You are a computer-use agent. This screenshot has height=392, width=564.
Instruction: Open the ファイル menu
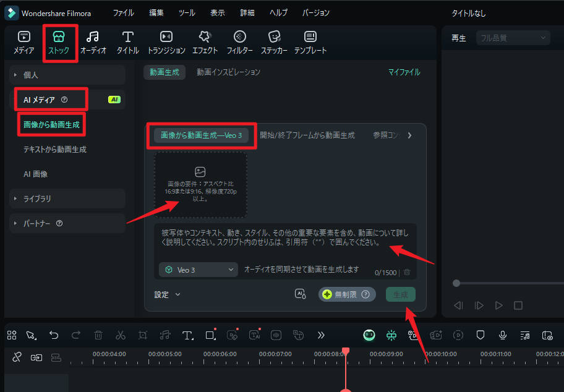pyautogui.click(x=124, y=13)
